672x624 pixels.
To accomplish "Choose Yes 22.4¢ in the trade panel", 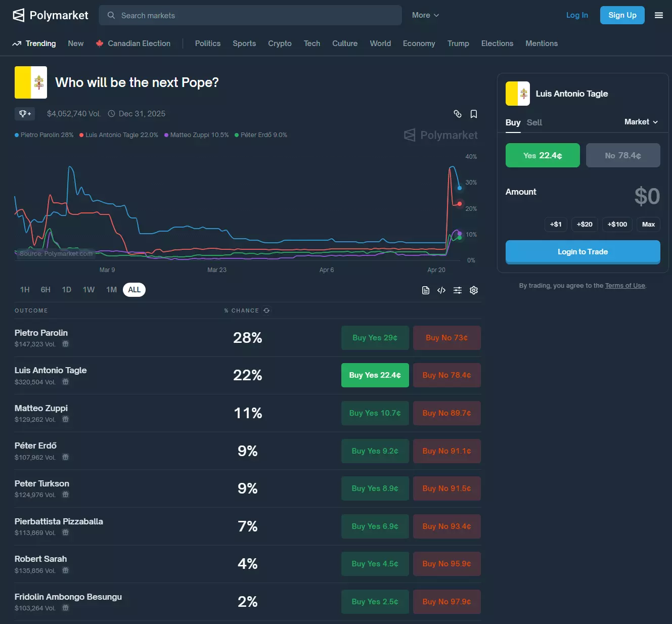I will point(543,155).
